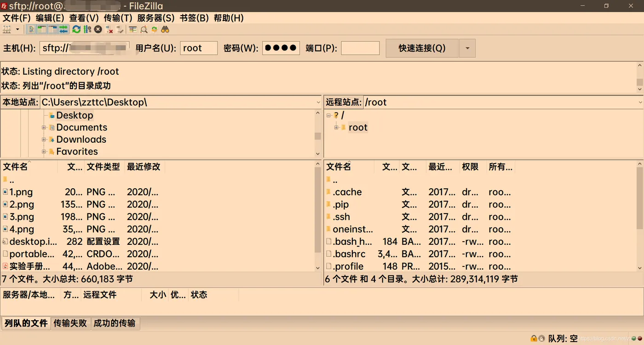Open the 查看(V) menu
Image resolution: width=644 pixels, height=345 pixels.
click(x=84, y=18)
